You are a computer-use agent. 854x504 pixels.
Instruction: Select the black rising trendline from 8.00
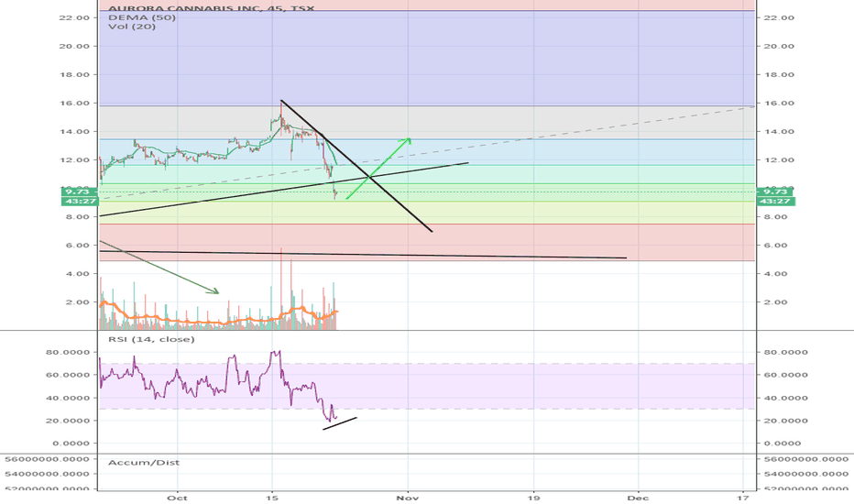pos(283,190)
